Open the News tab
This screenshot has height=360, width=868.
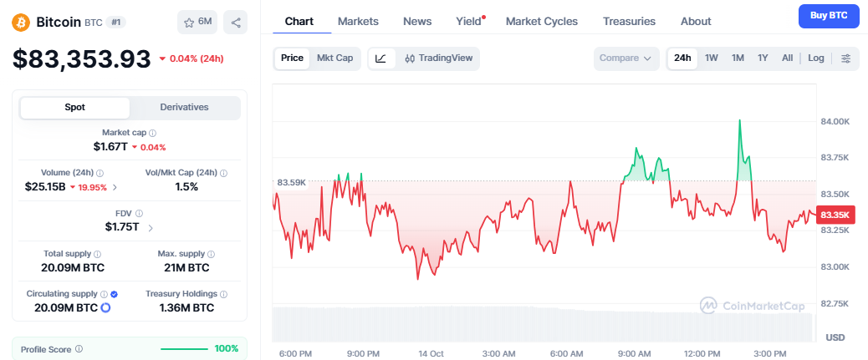tap(417, 22)
